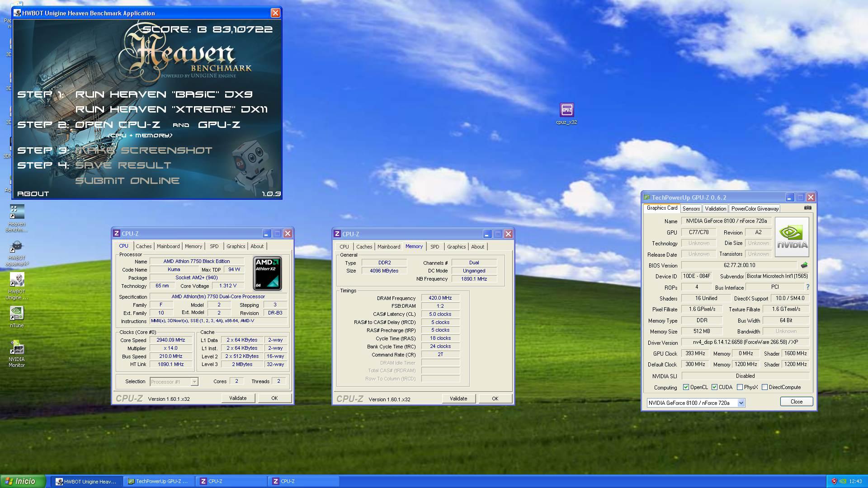Click Run Heaven "Basic" DX9
The width and height of the screenshot is (868, 488).
click(164, 94)
